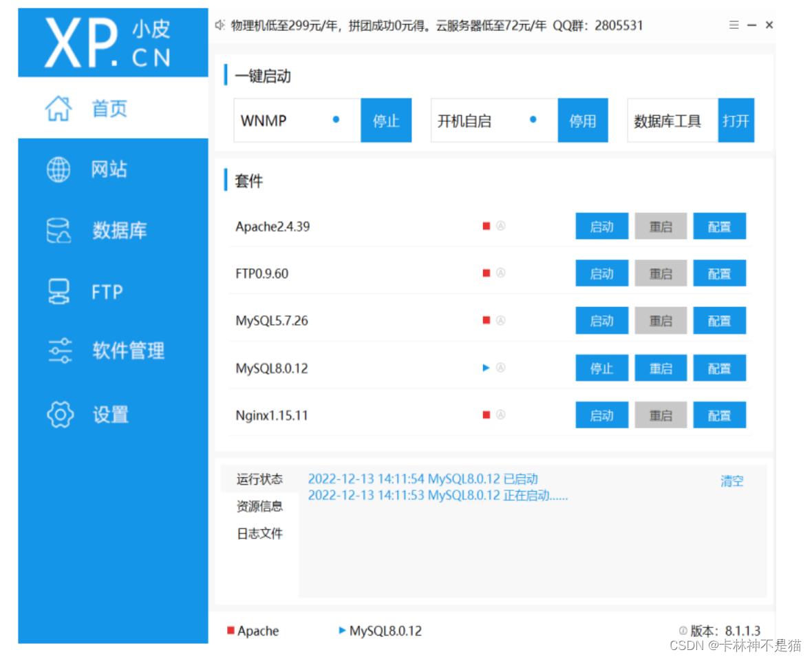Image resolution: width=812 pixels, height=659 pixels.
Task: Open 设置 section in sidebar
Action: coord(113,415)
